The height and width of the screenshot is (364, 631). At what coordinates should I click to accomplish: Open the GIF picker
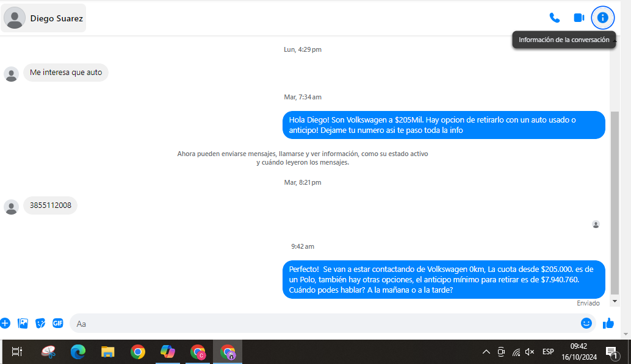58,323
